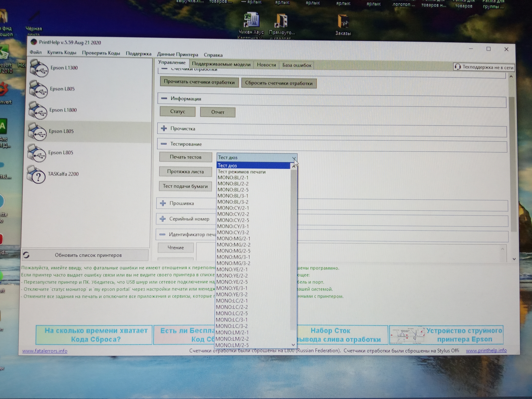Screen dimensions: 532x399
Task: Open the Чёрная лента desktop icon
Action: coord(34,24)
